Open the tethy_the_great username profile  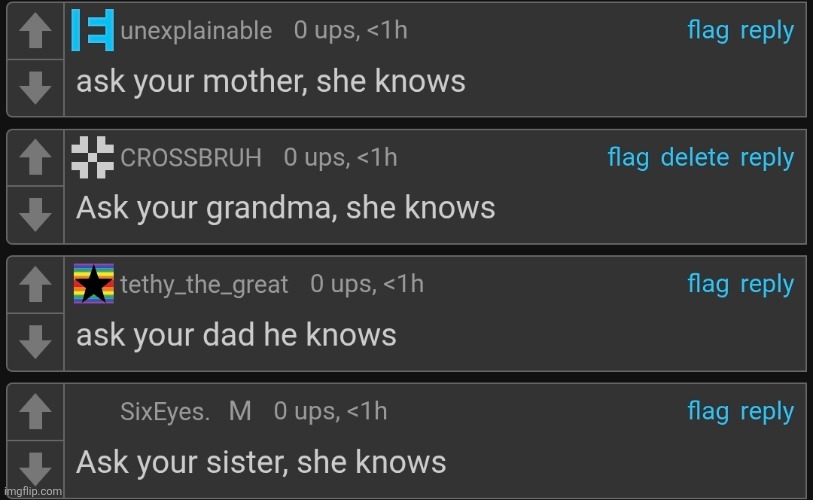click(x=204, y=285)
